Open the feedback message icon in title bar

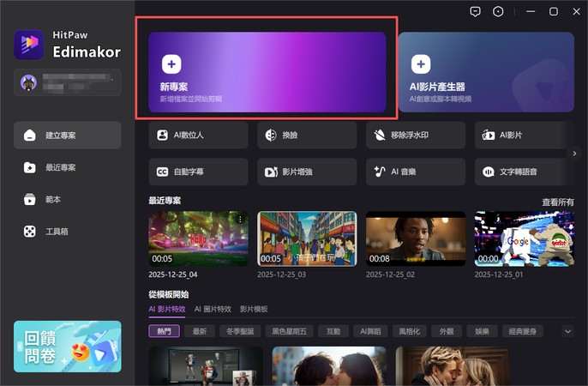click(475, 12)
